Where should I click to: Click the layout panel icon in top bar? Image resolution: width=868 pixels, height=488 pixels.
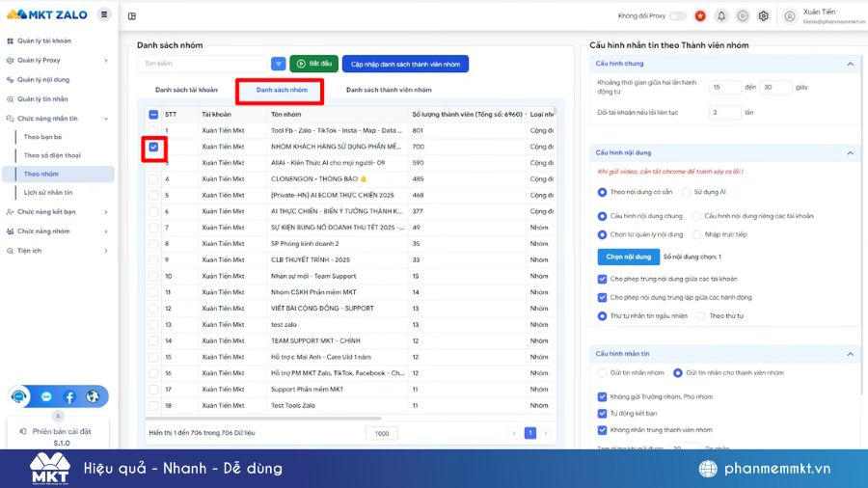[x=132, y=16]
